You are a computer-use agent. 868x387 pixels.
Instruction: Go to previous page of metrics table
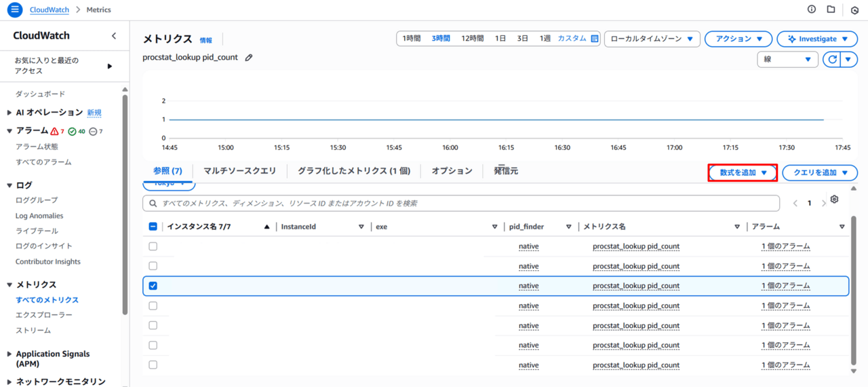coord(796,203)
